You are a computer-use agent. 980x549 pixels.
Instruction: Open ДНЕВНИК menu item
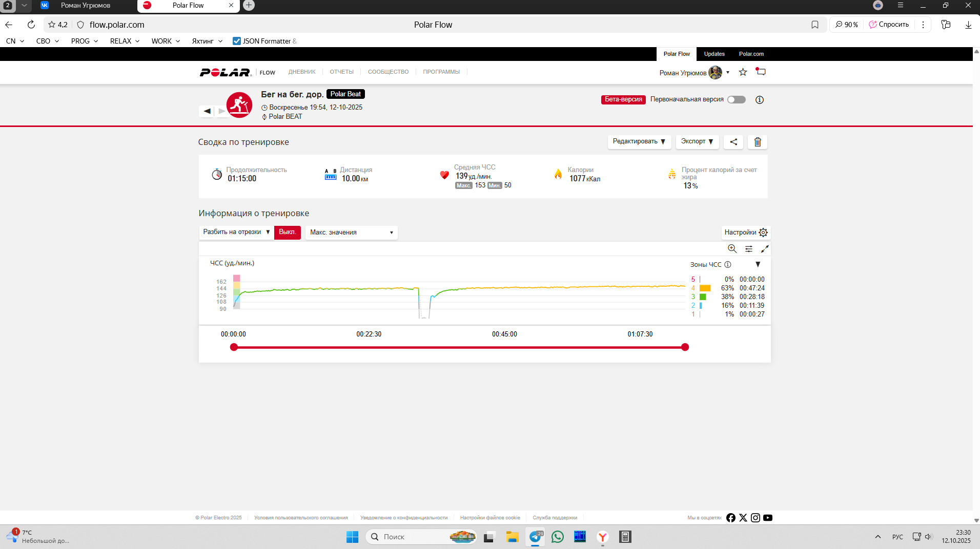(302, 72)
